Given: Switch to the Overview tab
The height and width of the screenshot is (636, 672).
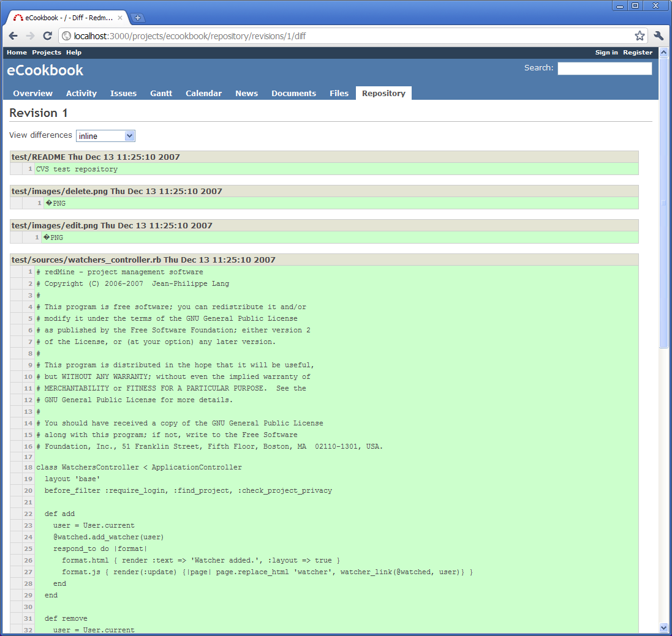Looking at the screenshot, I should click(32, 94).
